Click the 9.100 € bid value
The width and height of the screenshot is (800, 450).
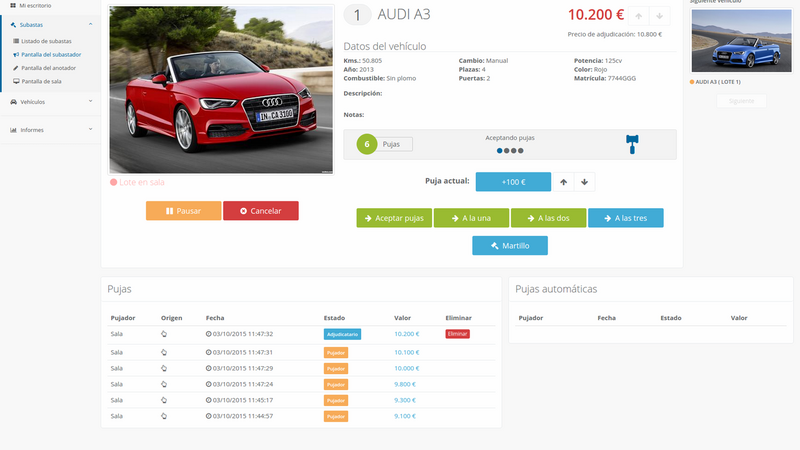405,416
